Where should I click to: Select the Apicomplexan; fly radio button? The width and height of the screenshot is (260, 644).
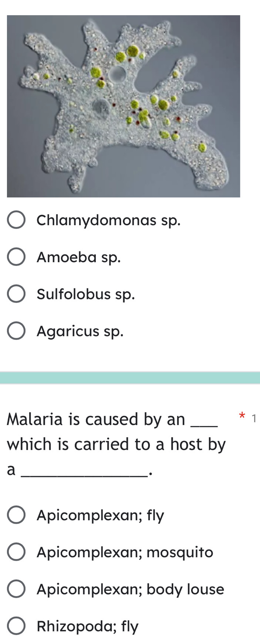pyautogui.click(x=16, y=515)
